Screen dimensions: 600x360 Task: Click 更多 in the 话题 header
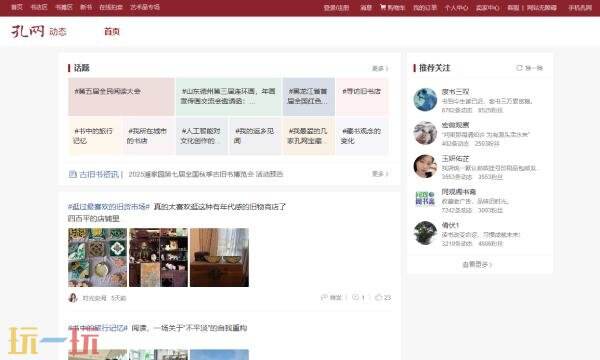380,68
